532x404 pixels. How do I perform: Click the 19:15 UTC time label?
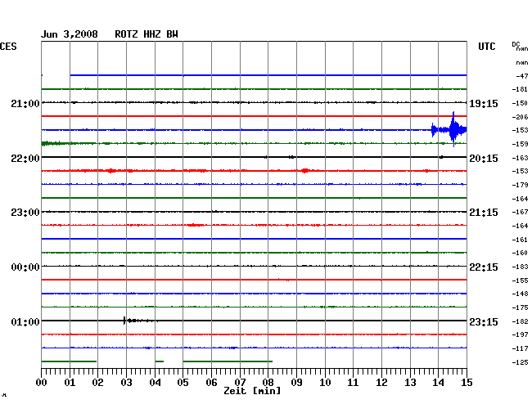pos(484,104)
